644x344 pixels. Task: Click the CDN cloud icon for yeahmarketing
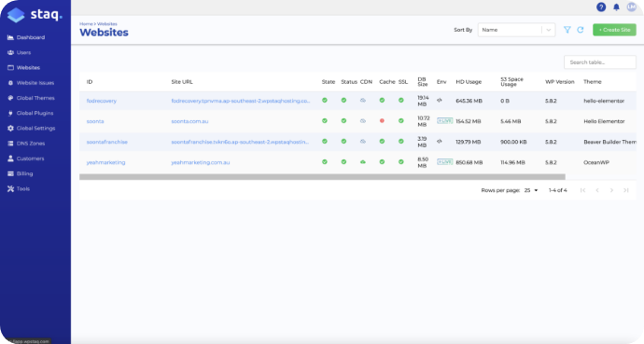(363, 162)
